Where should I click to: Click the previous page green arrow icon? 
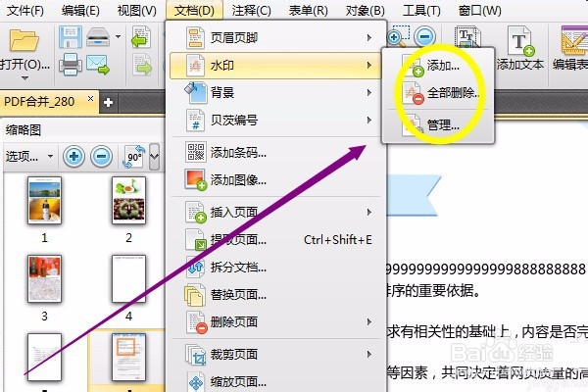point(141,37)
